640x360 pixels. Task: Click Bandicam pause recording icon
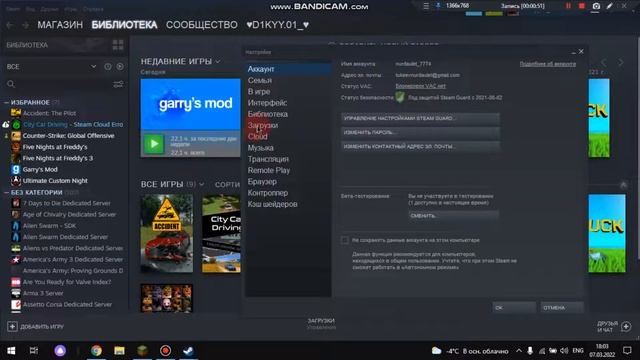tap(568, 6)
